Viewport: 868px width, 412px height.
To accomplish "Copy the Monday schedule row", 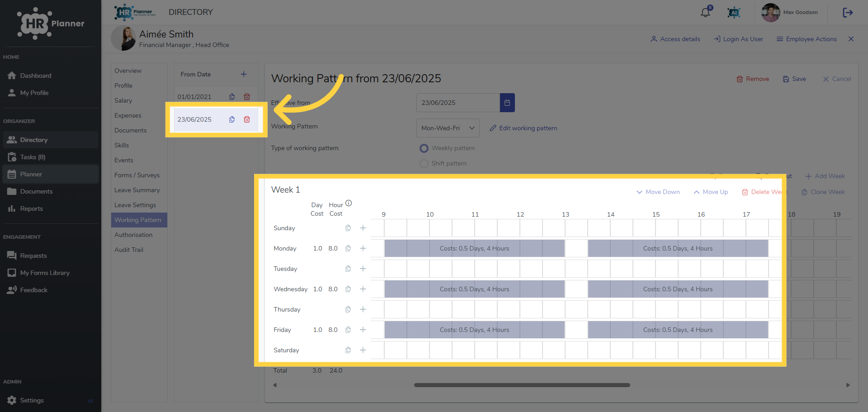I will point(348,248).
